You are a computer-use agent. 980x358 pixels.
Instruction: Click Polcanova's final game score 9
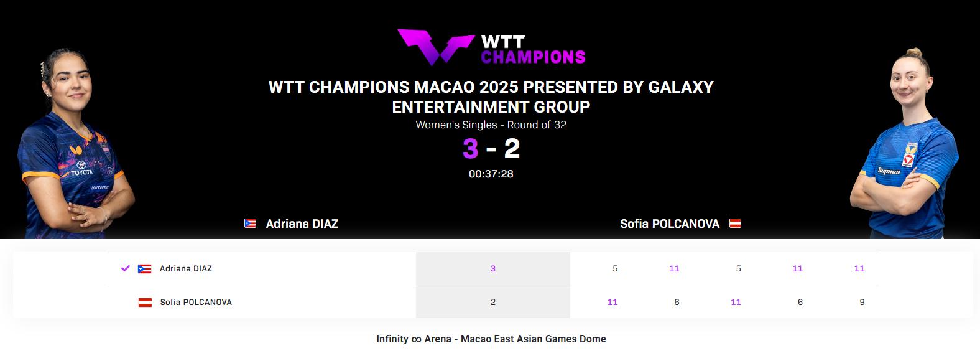click(861, 303)
